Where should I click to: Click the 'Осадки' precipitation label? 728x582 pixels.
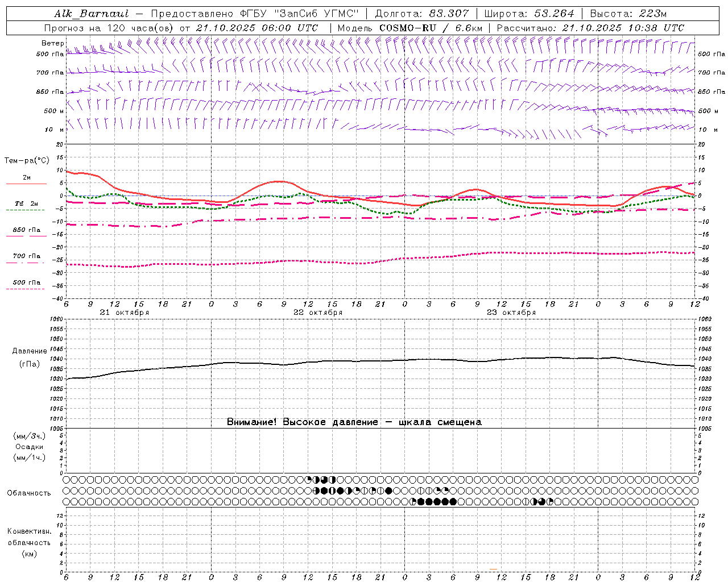(30, 447)
